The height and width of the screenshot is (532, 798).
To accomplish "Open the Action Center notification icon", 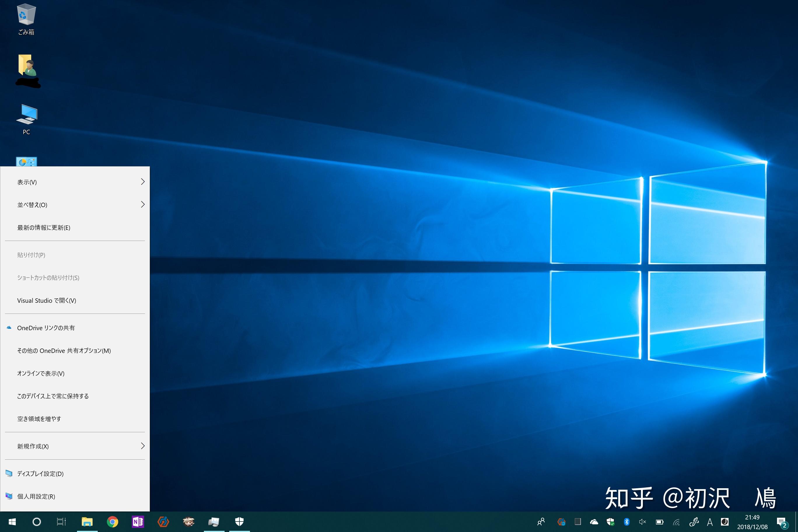I will [782, 522].
